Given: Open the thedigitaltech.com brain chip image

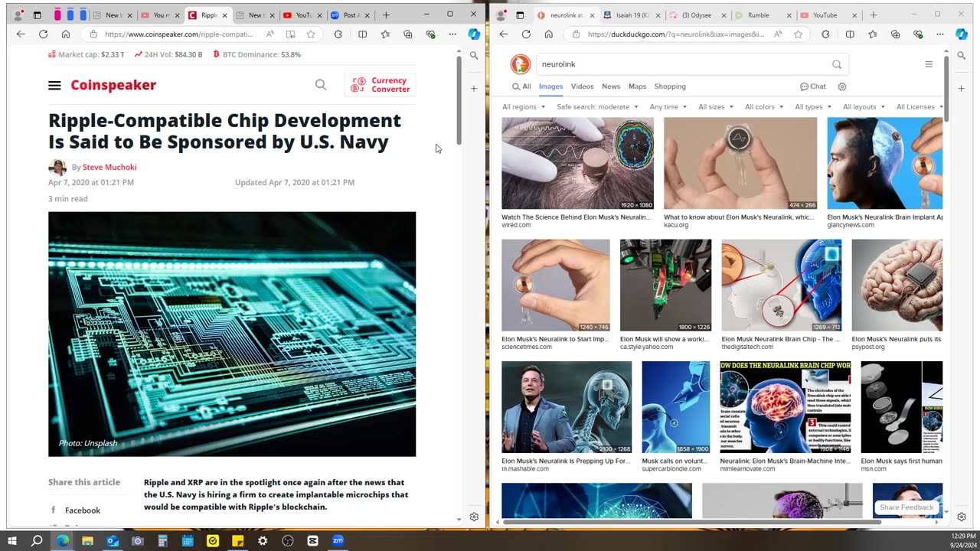Looking at the screenshot, I should tap(781, 285).
